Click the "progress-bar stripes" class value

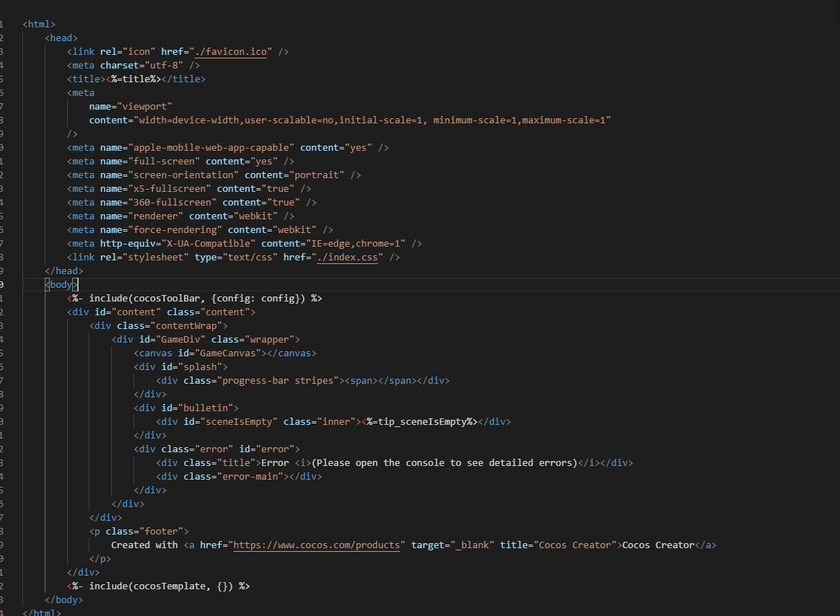tap(279, 380)
